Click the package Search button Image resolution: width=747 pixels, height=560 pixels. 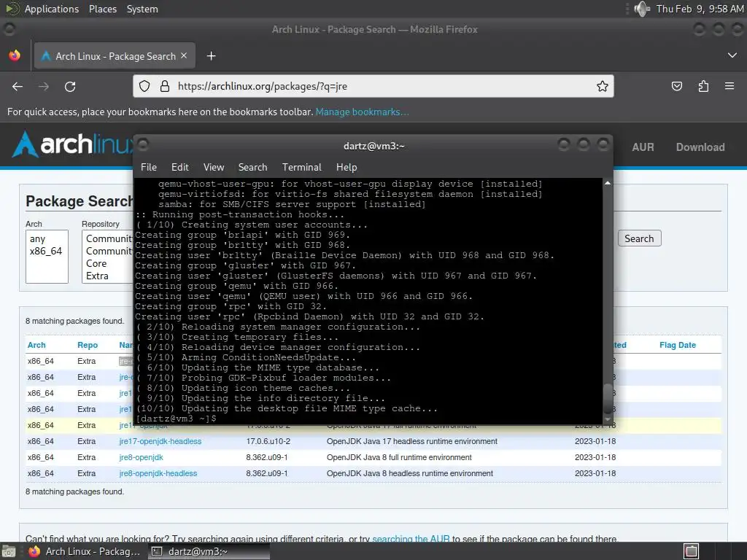[x=639, y=238]
